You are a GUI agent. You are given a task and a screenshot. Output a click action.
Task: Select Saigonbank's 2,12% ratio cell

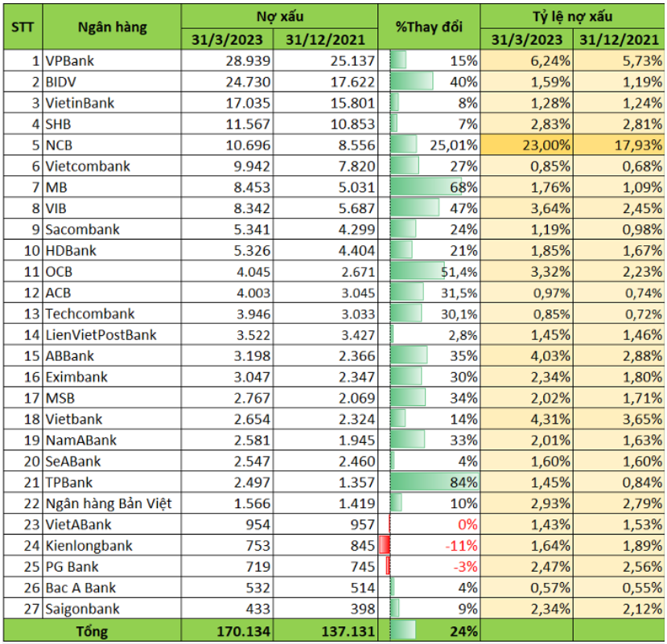tap(619, 609)
